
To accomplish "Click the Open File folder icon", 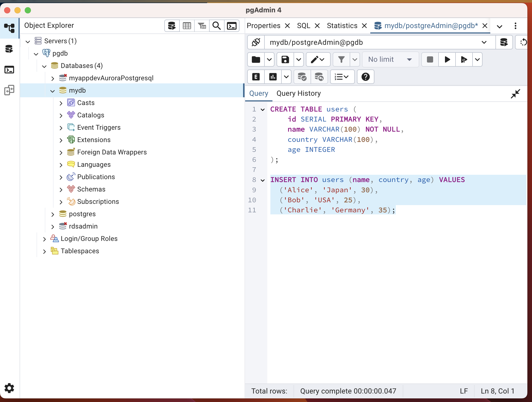I will (x=256, y=60).
